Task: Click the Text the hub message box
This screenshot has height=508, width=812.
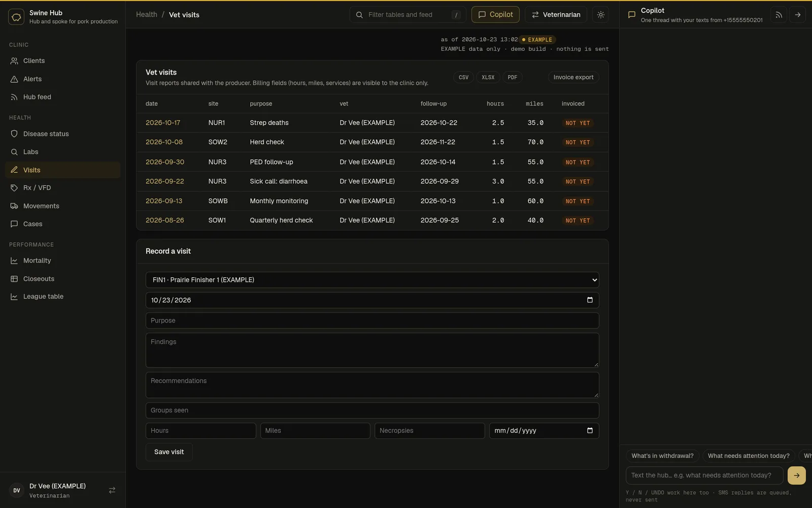Action: tap(704, 475)
